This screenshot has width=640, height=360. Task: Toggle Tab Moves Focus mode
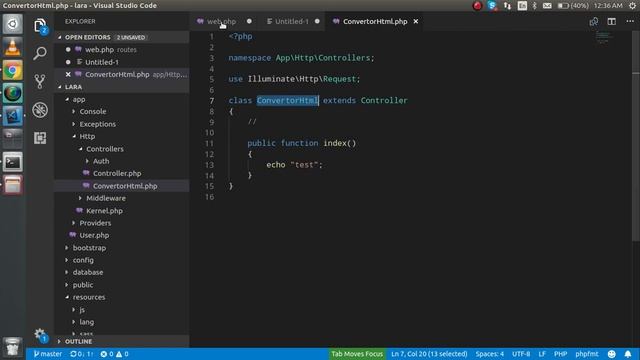357,354
